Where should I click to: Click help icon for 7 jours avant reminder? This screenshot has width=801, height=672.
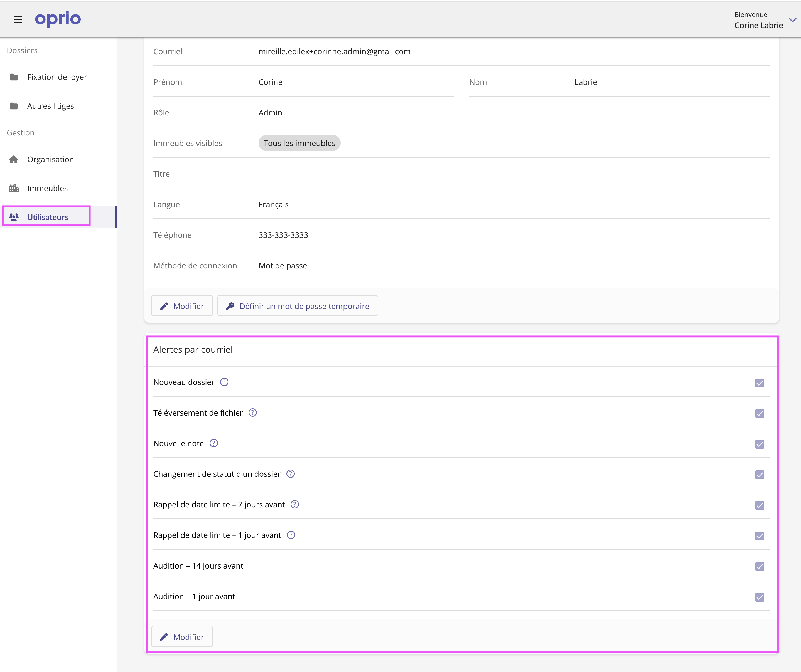tap(294, 504)
